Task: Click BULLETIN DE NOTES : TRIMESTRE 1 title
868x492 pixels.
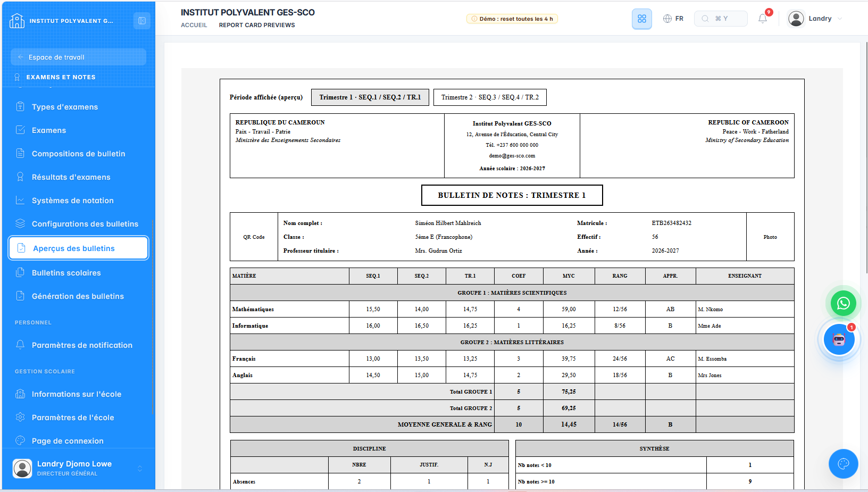Action: pos(512,195)
